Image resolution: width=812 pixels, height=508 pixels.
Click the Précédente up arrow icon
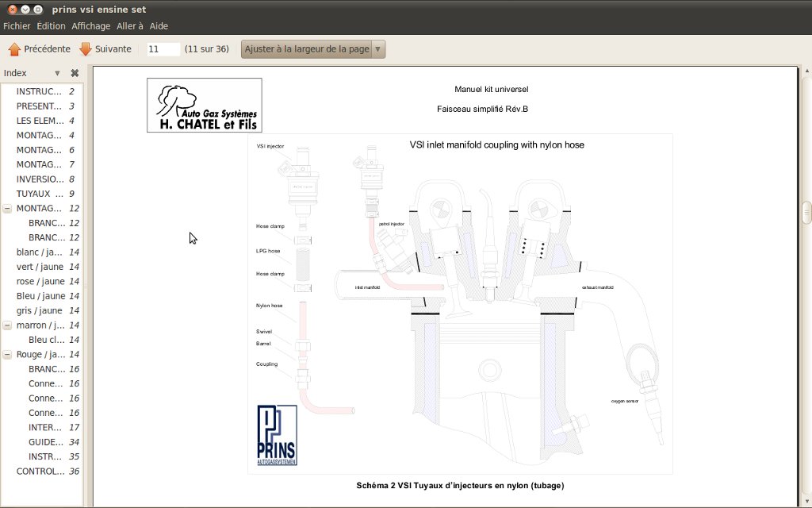click(14, 49)
